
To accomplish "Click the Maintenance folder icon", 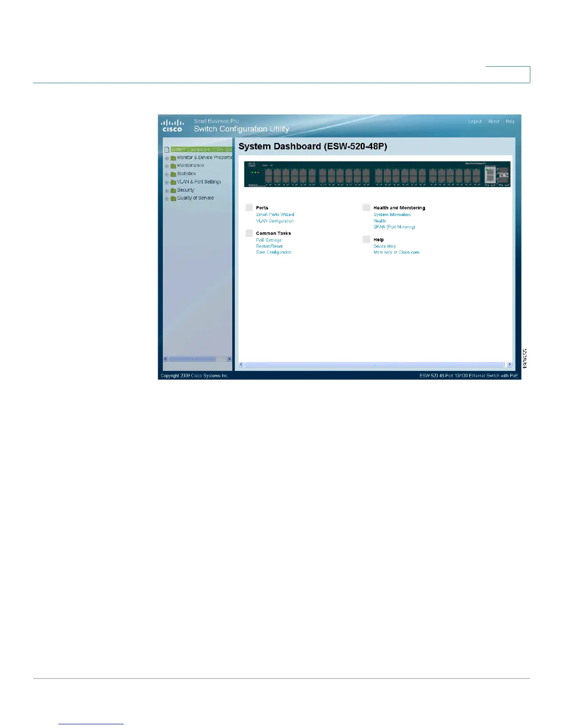I will (173, 166).
